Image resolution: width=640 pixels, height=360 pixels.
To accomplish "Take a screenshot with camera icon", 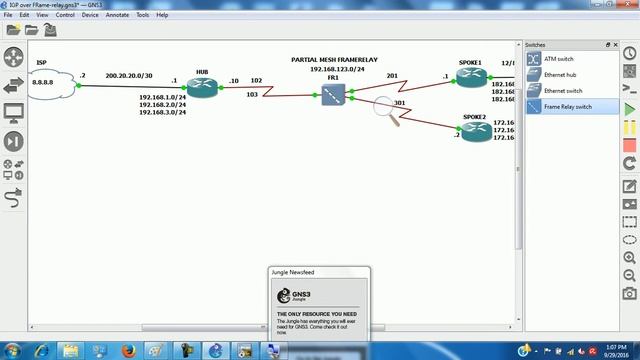I will click(629, 293).
